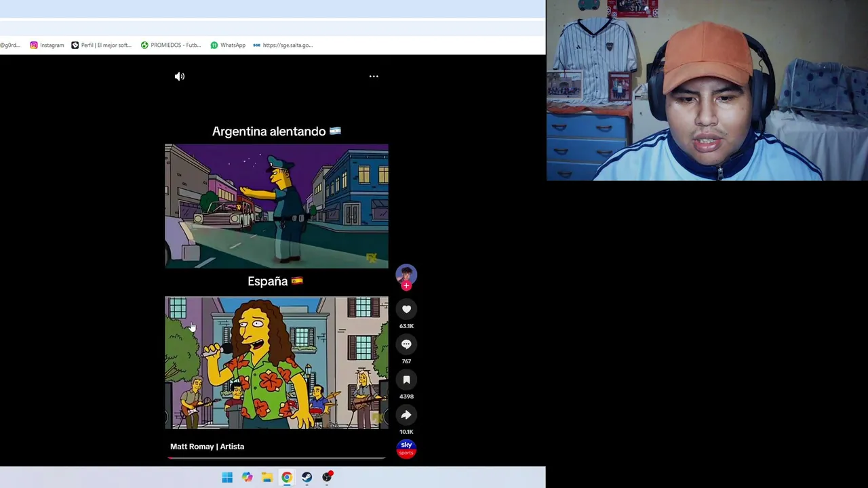Open the three-dot more options menu
This screenshot has height=488, width=868.
coord(374,77)
